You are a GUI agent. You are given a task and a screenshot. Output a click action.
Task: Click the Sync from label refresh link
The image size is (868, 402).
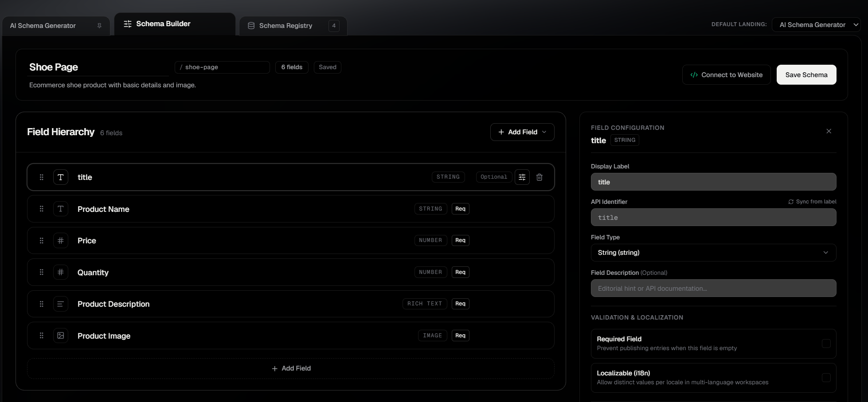[812, 202]
